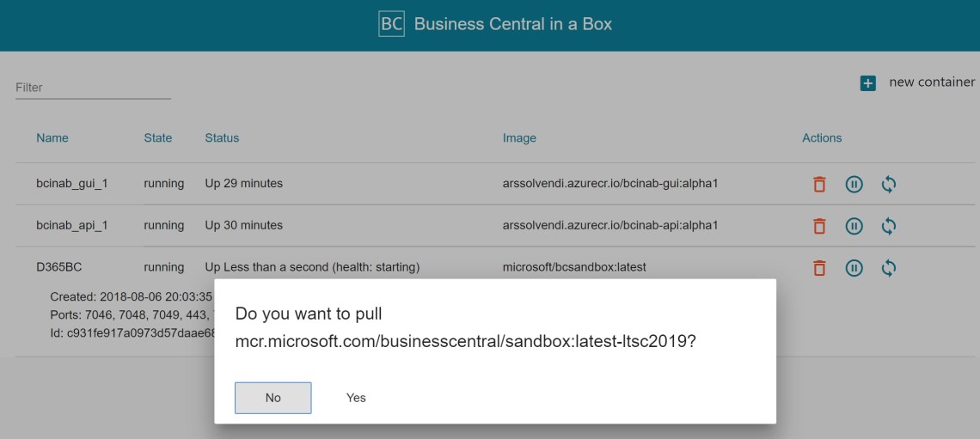
Task: Pause the bcinab_api_1 container
Action: point(854,226)
